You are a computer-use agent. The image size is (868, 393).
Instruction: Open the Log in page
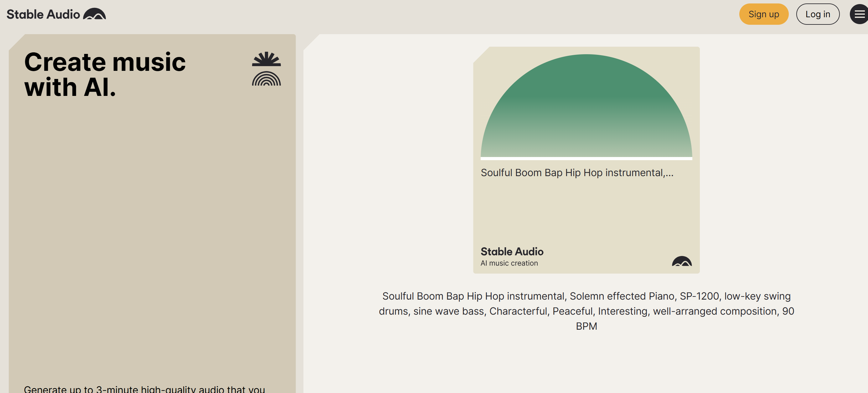pos(818,14)
